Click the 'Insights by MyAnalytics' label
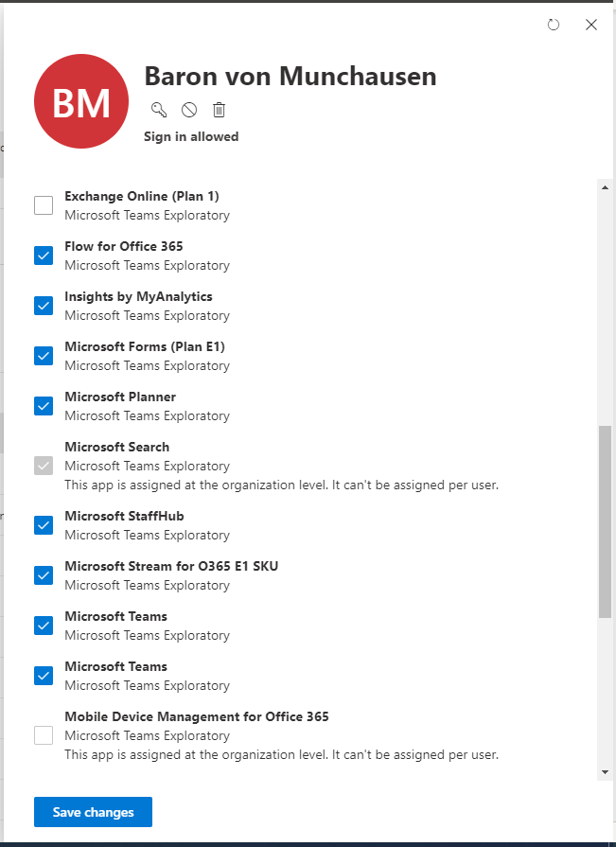 point(139,296)
